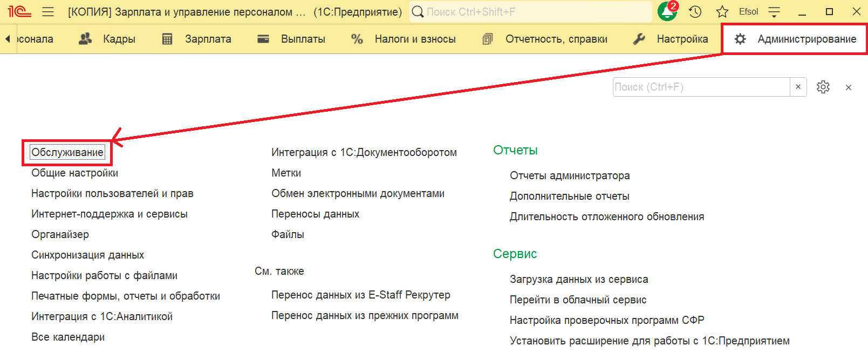Open Органайзер
The height and width of the screenshot is (359, 868).
60,234
